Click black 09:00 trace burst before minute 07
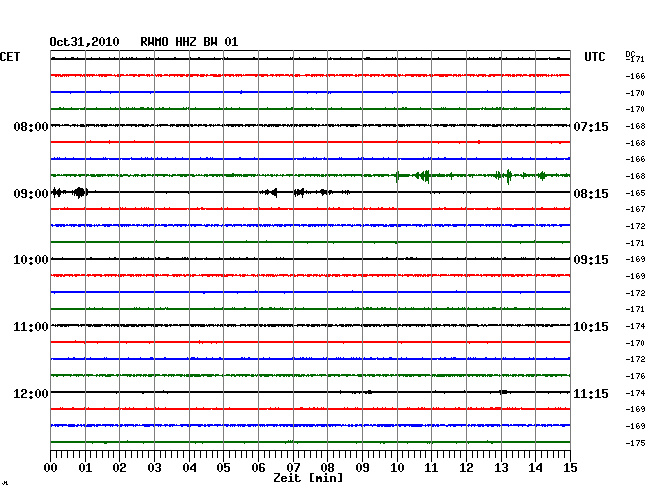Screen dimensions: 650x494 tap(269, 192)
